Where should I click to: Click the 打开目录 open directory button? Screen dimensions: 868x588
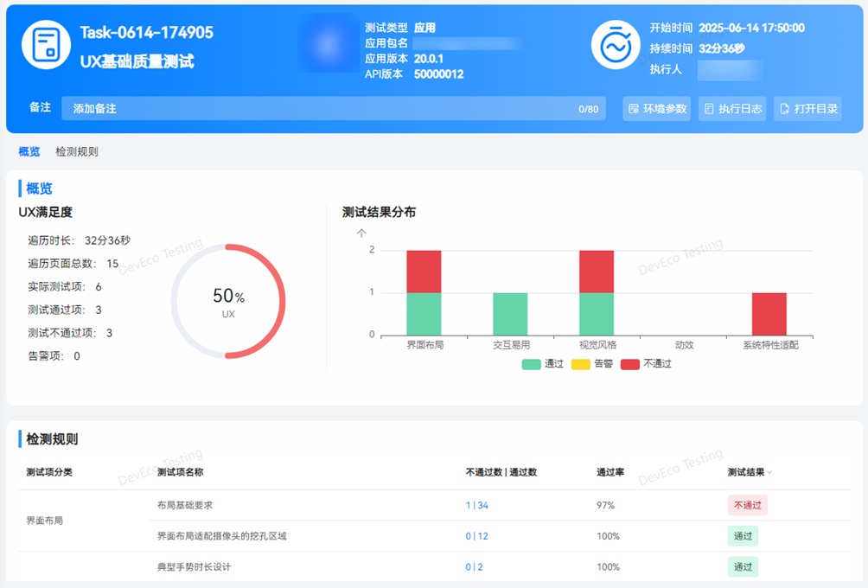pos(807,109)
